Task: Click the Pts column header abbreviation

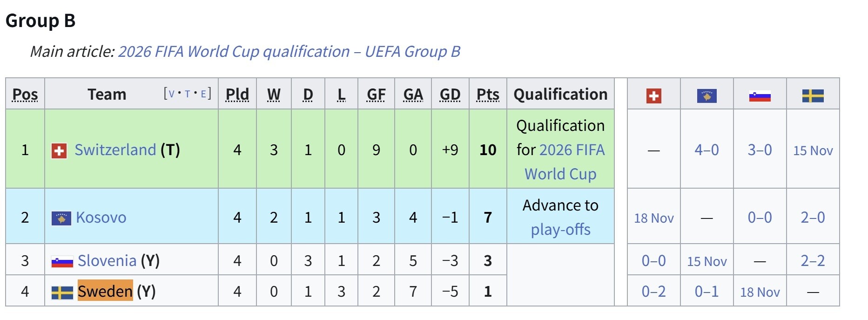Action: pos(487,95)
